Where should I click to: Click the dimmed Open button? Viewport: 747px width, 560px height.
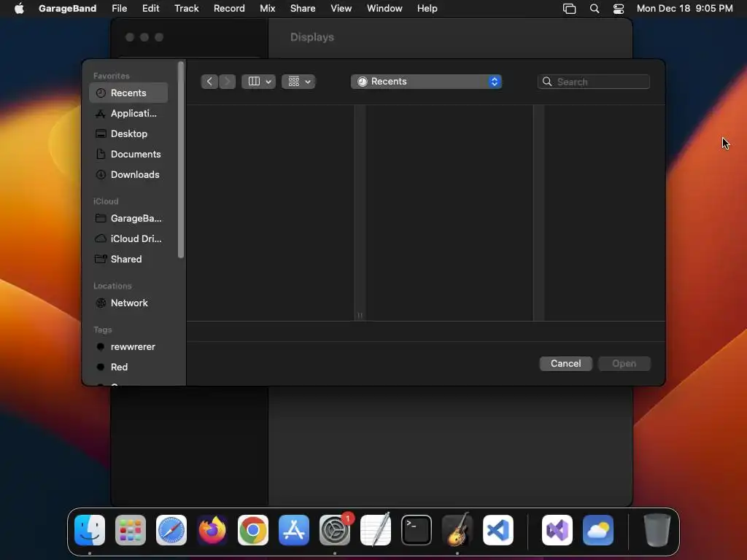click(x=624, y=363)
